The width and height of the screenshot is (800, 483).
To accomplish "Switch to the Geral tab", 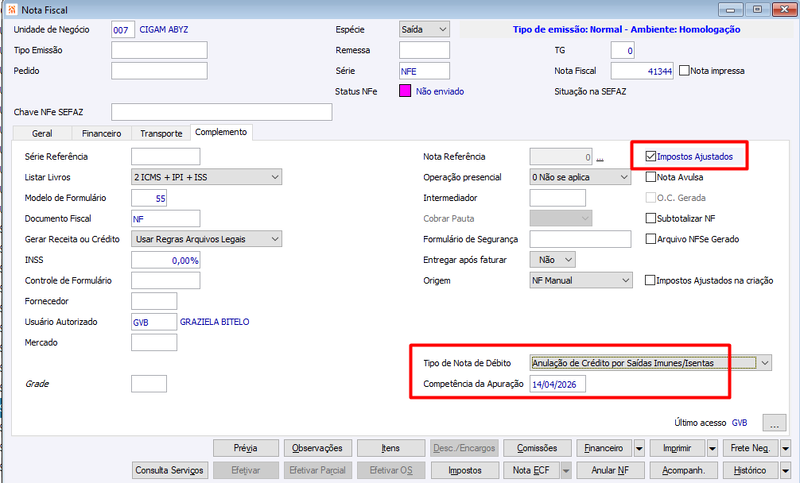I will click(x=42, y=133).
